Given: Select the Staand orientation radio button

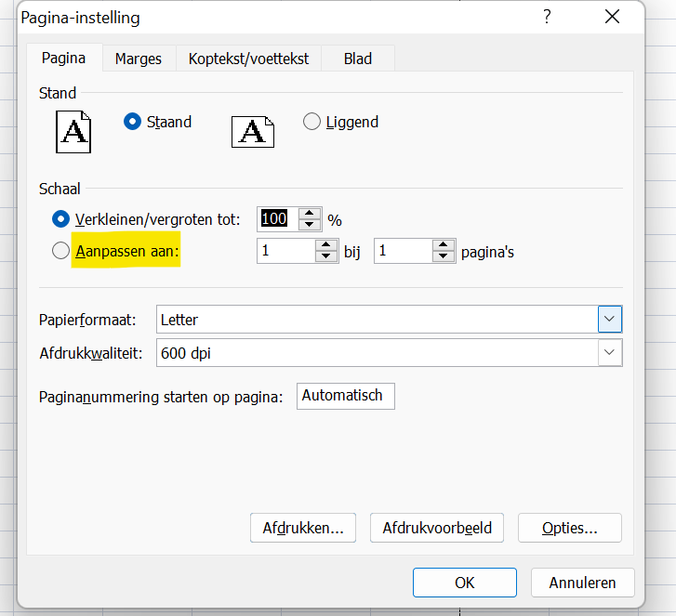Looking at the screenshot, I should click(x=132, y=122).
